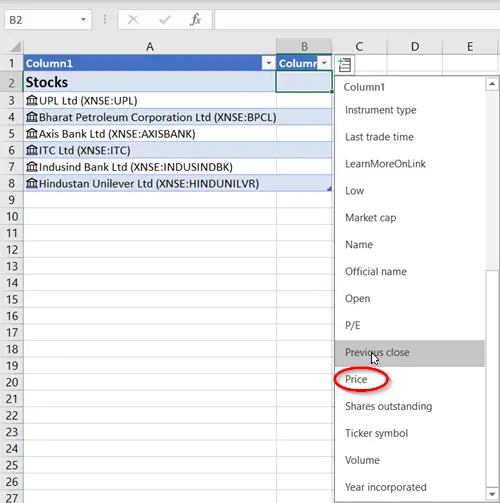Click the formula bar Cancel X icon
The width and height of the screenshot is (500, 503).
133,20
